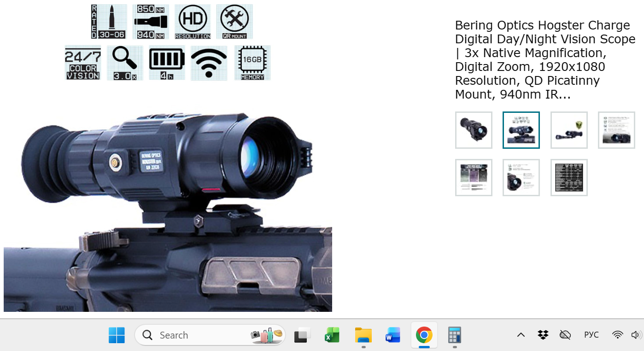Open Task View from the taskbar

click(302, 335)
